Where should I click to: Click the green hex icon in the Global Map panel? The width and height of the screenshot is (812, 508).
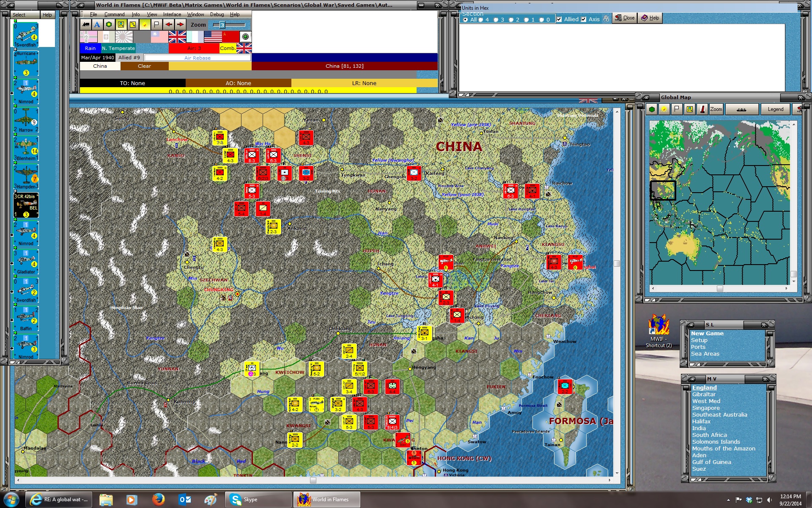651,109
